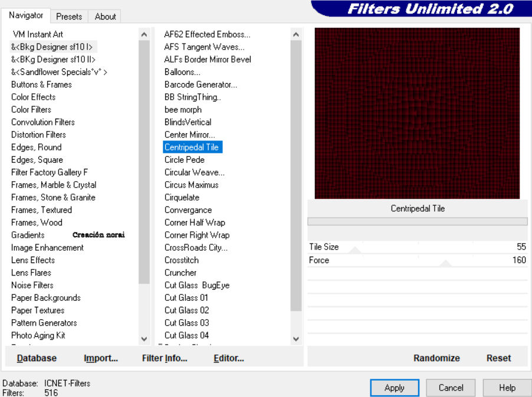Viewport: 532px width, 397px height.
Task: Select Frames, Stone & Granite category
Action: (53, 198)
